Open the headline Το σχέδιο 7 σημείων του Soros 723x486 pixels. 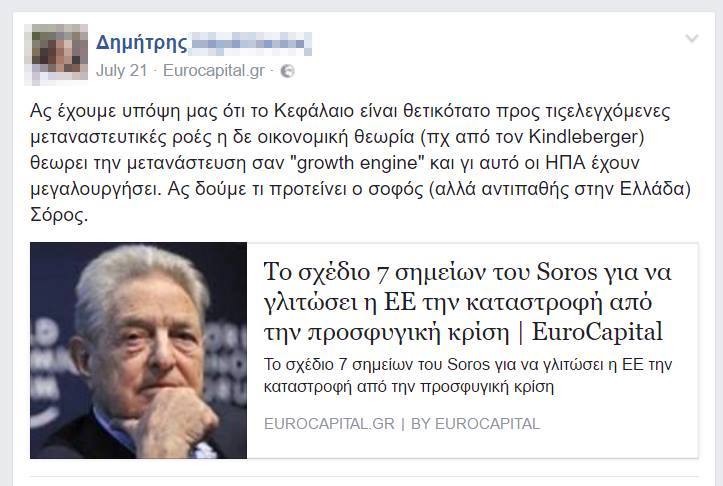(x=467, y=302)
